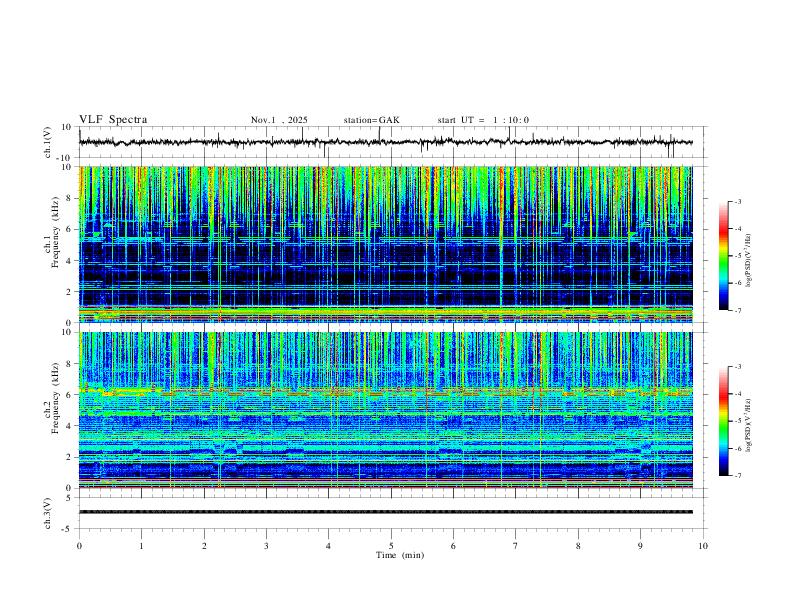Click the "10" tick on the time axis
This screenshot has width=792, height=612.
click(703, 546)
